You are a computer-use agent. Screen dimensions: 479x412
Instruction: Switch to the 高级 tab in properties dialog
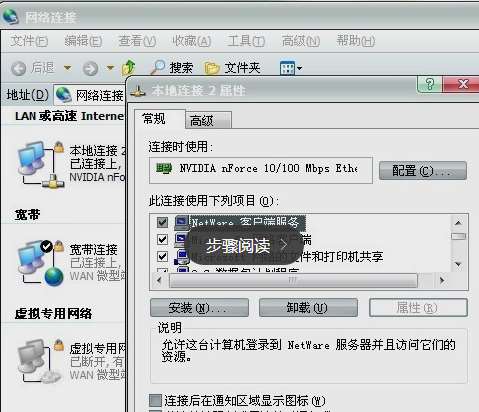(208, 120)
